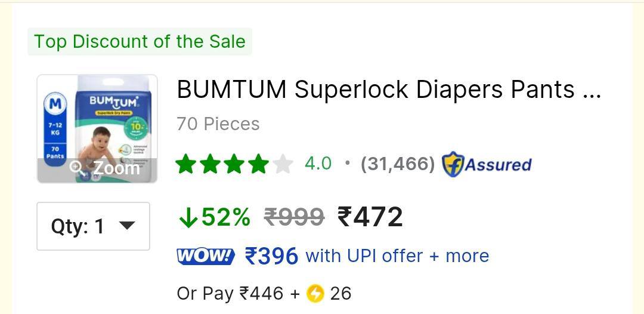Click the green down-arrow discount icon
This screenshot has width=644, height=314.
188,217
